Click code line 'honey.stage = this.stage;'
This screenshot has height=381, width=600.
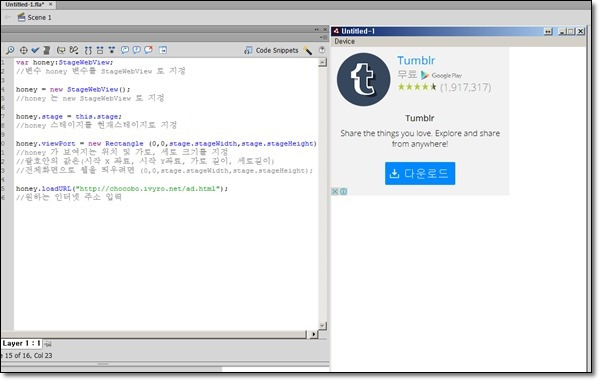pyautogui.click(x=69, y=116)
